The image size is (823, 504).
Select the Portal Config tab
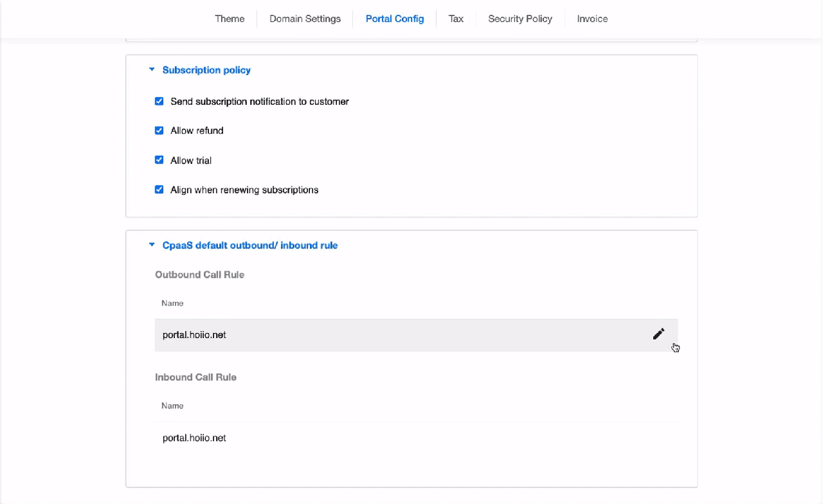[x=395, y=19]
